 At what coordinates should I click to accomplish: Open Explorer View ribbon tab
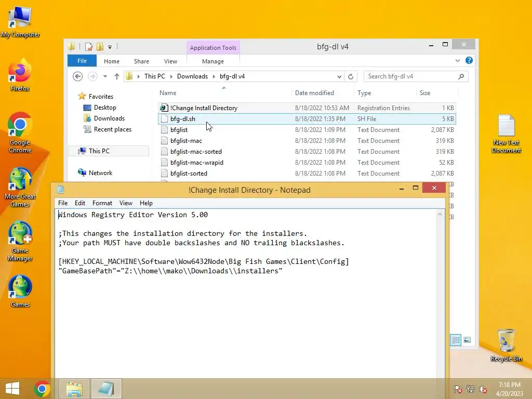coord(170,61)
